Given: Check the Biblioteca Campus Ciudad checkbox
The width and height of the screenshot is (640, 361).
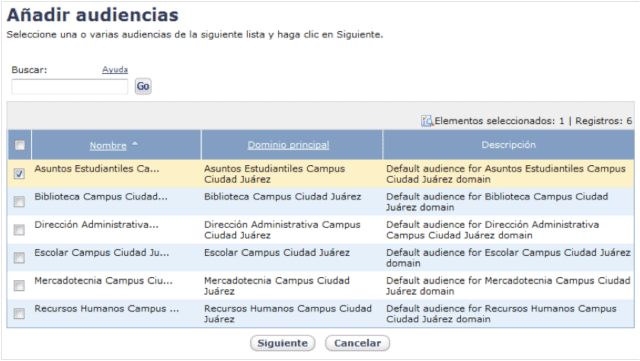Looking at the screenshot, I should coord(19,202).
